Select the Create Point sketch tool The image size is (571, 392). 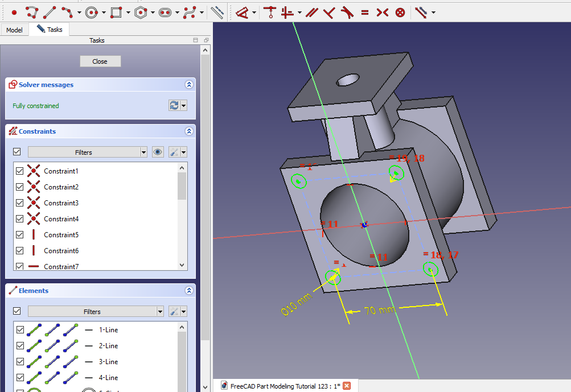pyautogui.click(x=14, y=12)
